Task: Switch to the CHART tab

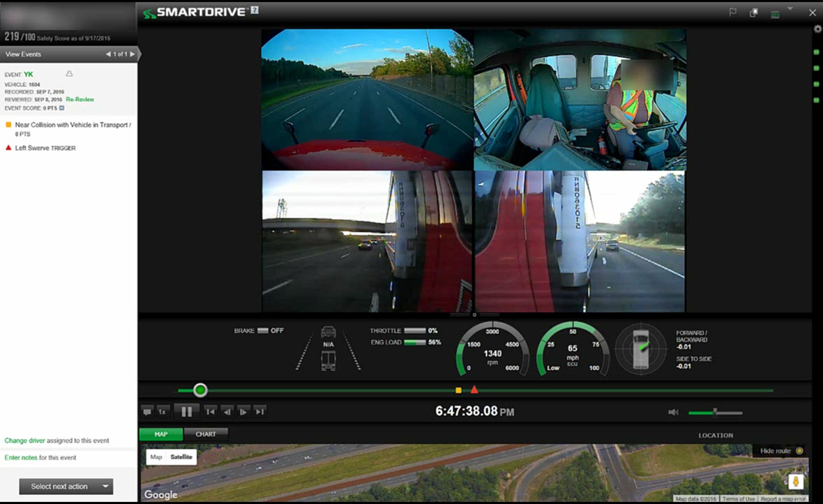Action: click(206, 434)
